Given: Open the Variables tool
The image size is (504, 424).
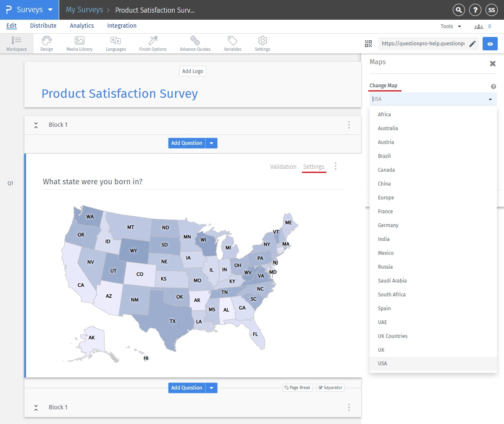Looking at the screenshot, I should click(x=232, y=43).
